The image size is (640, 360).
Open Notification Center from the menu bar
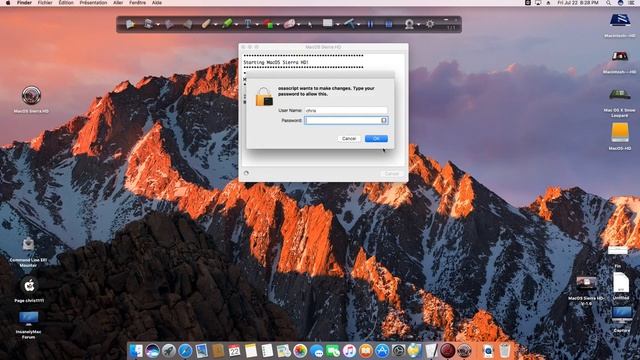tap(632, 3)
